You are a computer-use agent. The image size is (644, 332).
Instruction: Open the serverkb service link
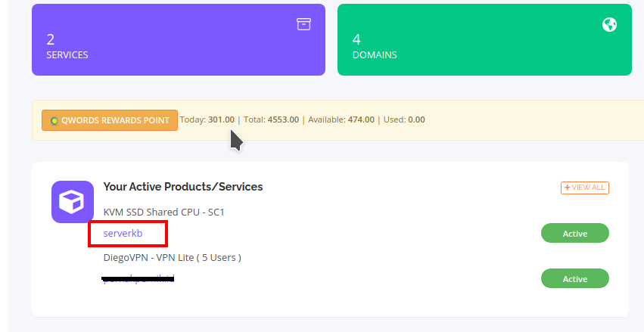123,234
